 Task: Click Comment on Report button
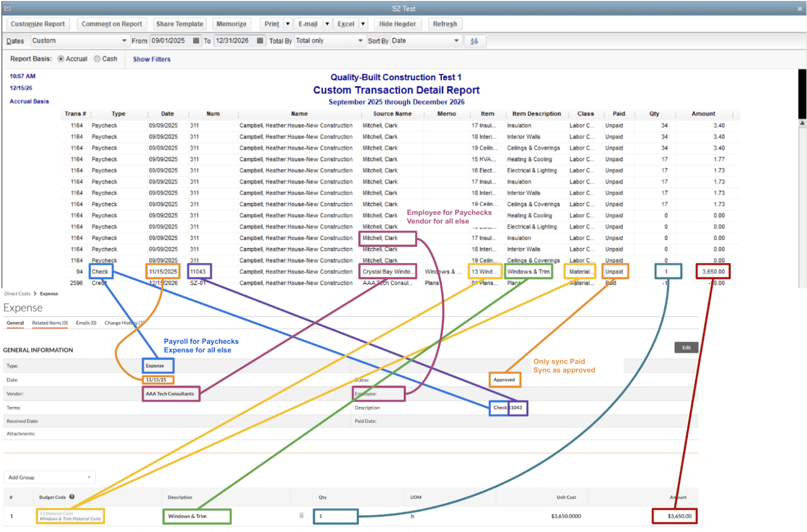[112, 23]
